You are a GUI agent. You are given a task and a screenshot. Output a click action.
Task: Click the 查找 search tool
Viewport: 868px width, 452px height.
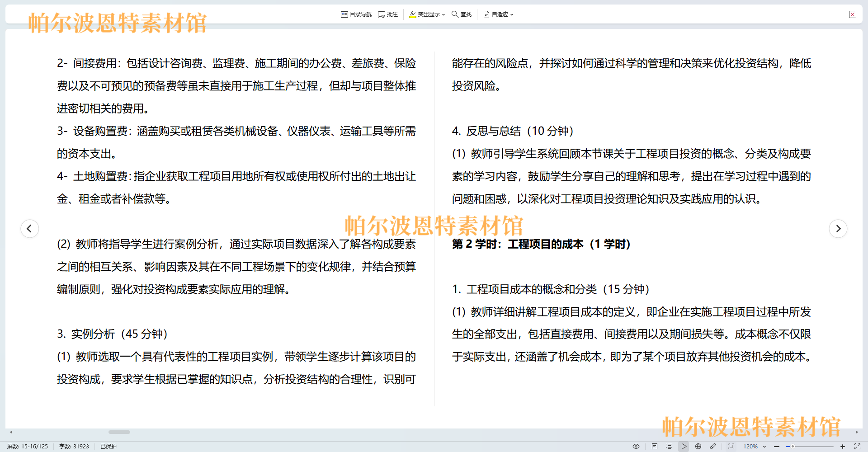[462, 14]
